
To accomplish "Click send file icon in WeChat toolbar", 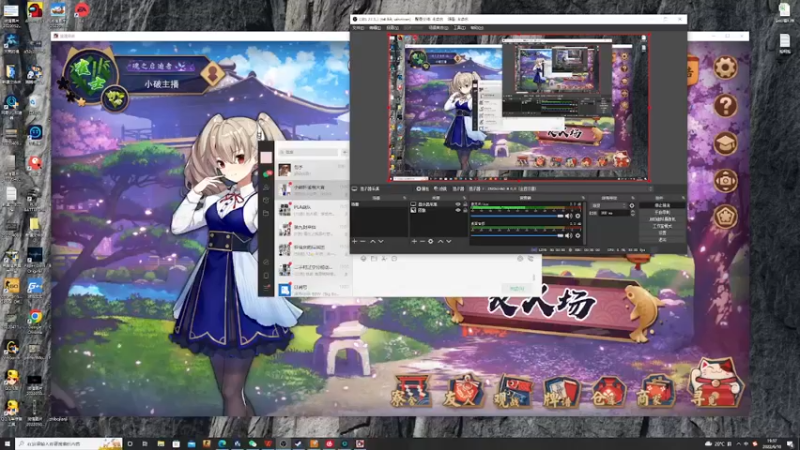I will [x=374, y=259].
